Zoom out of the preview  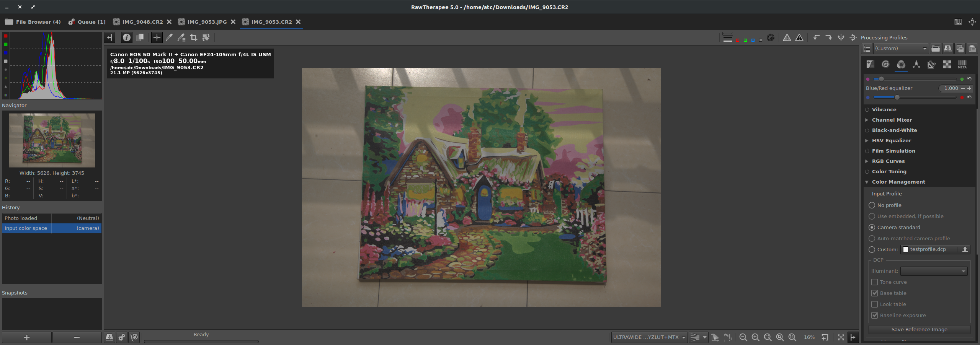(x=743, y=337)
